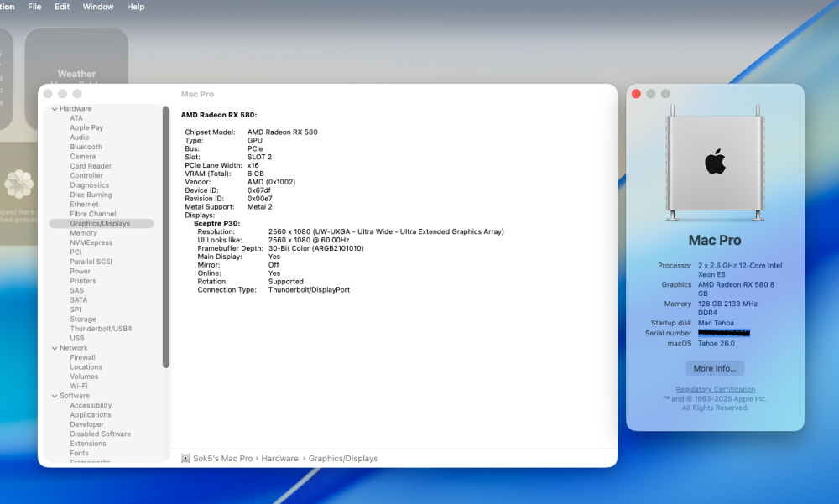This screenshot has width=839, height=504.
Task: Click the Mac Tahoa startup disk value
Action: [x=716, y=323]
